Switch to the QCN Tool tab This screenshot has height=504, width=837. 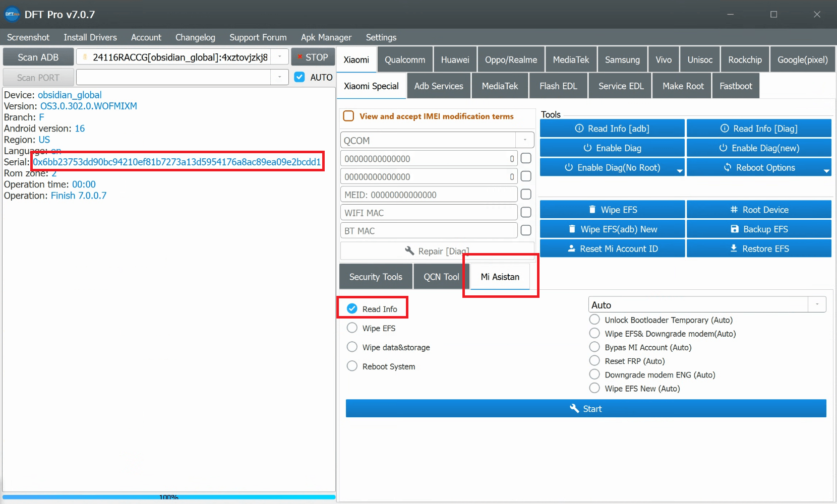click(441, 277)
